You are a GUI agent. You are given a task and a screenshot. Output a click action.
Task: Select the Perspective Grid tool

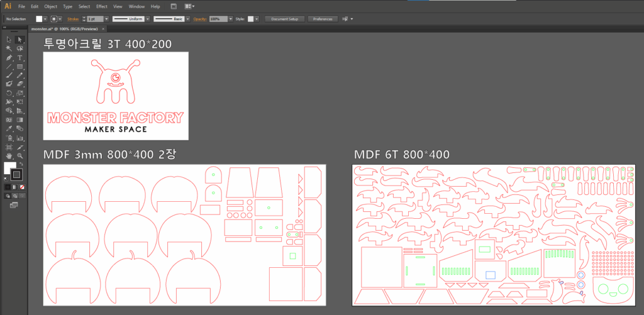19,111
